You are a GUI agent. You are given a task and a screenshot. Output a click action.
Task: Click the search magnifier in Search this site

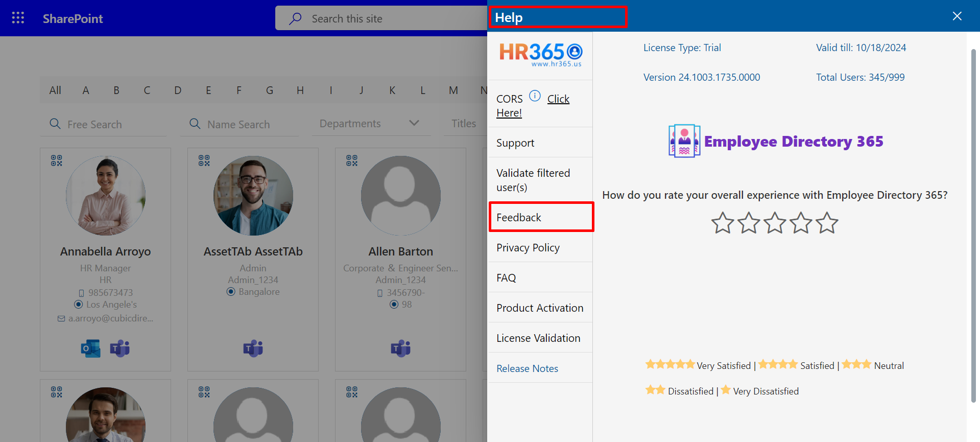click(295, 18)
